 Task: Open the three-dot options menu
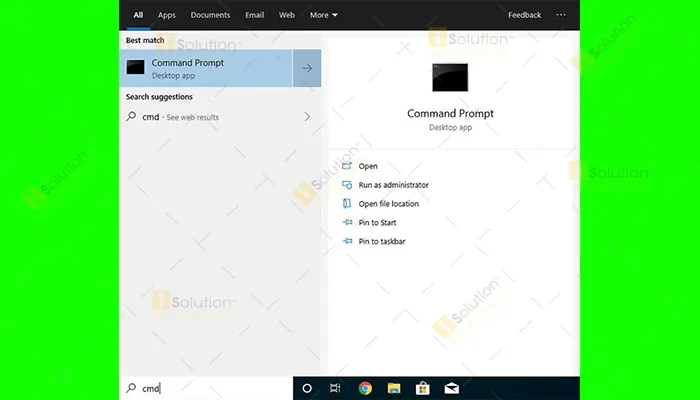pyautogui.click(x=561, y=15)
